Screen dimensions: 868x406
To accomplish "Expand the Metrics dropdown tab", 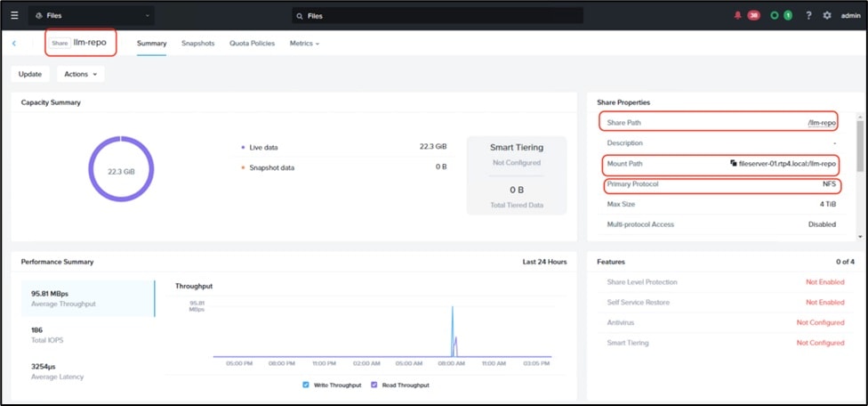I will (304, 44).
